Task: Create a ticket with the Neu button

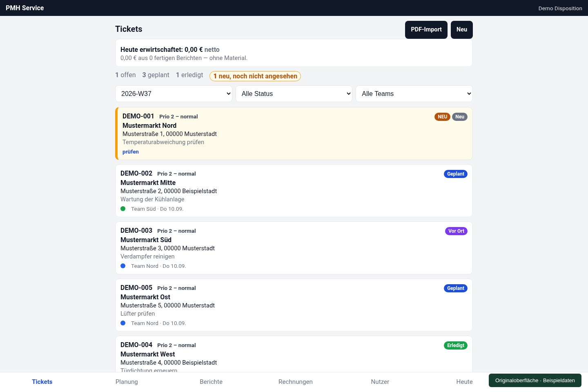Action: 462,30
